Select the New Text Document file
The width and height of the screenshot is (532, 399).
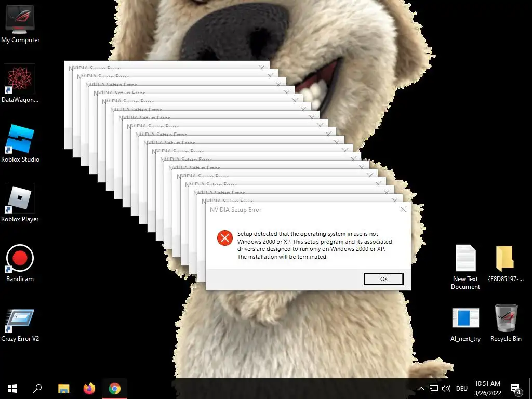coord(465,267)
